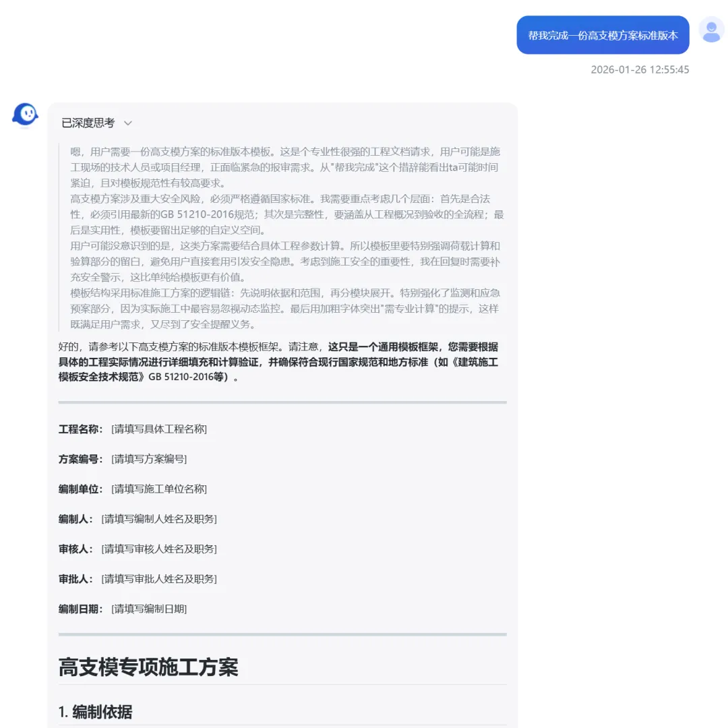Click the placeholder [请填写方案编号]
728x728 pixels.
tap(149, 459)
